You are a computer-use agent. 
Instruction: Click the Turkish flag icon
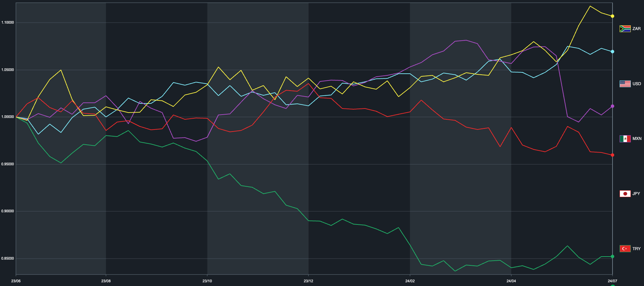coord(625,249)
